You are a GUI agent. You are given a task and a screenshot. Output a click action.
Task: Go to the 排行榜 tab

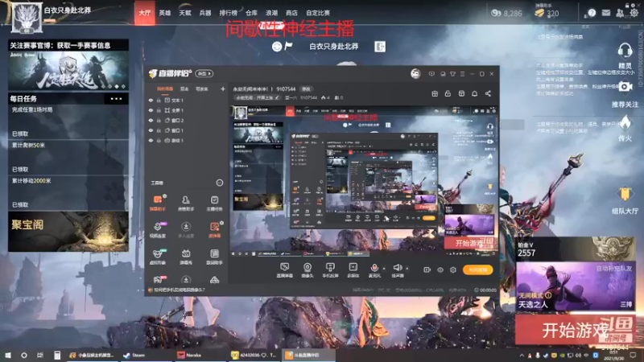pyautogui.click(x=228, y=13)
